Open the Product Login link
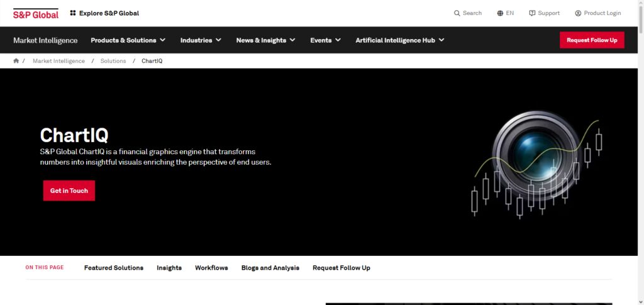Screen dimensions: 644x305 [x=602, y=13]
